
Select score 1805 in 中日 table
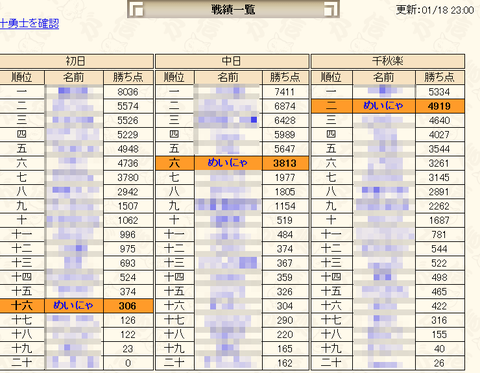pos(285,192)
